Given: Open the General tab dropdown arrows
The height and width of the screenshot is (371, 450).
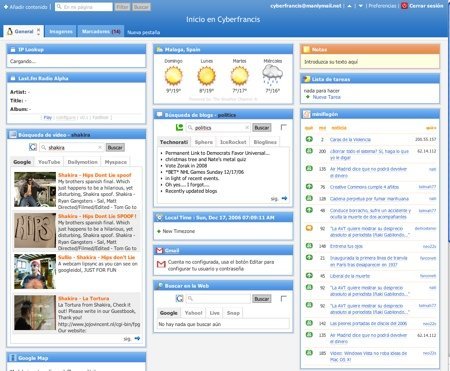Looking at the screenshot, I should pyautogui.click(x=38, y=32).
